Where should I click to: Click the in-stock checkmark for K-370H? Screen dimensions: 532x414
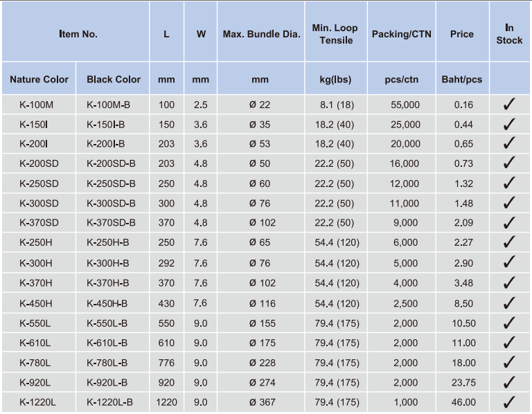(509, 282)
